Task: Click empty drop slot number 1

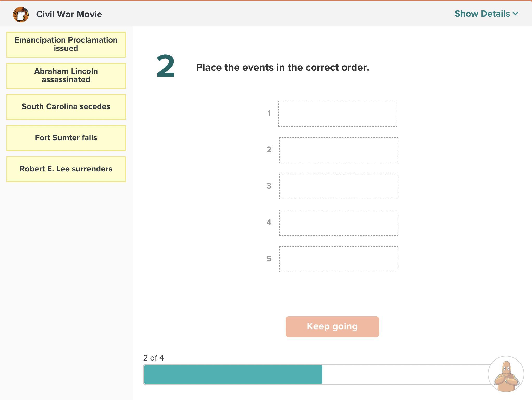Action: [338, 114]
